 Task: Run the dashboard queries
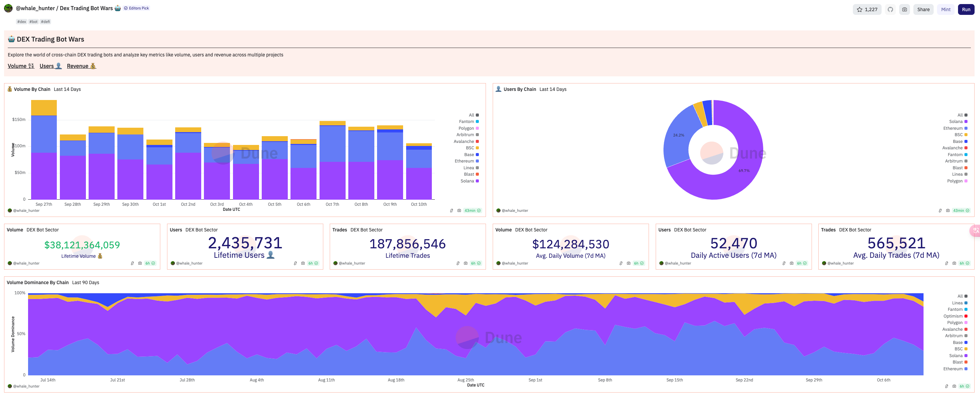(966, 9)
